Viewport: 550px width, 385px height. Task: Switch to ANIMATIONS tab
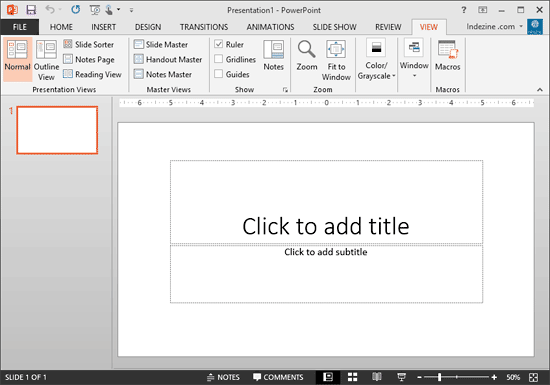pos(270,27)
